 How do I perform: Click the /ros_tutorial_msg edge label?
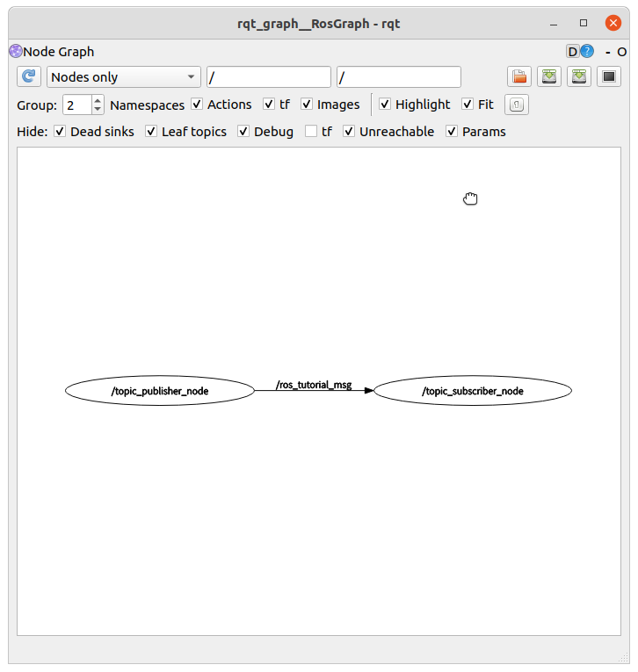click(314, 385)
